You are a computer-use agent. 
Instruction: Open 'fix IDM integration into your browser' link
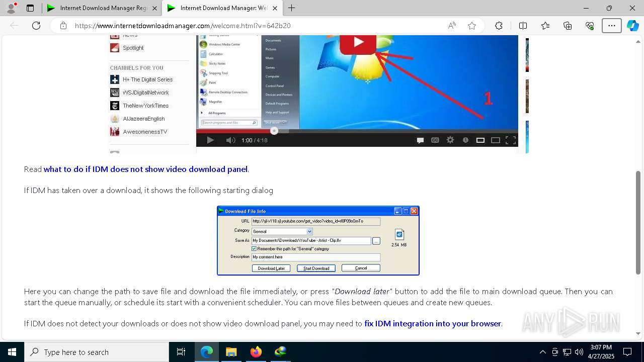[x=433, y=323]
